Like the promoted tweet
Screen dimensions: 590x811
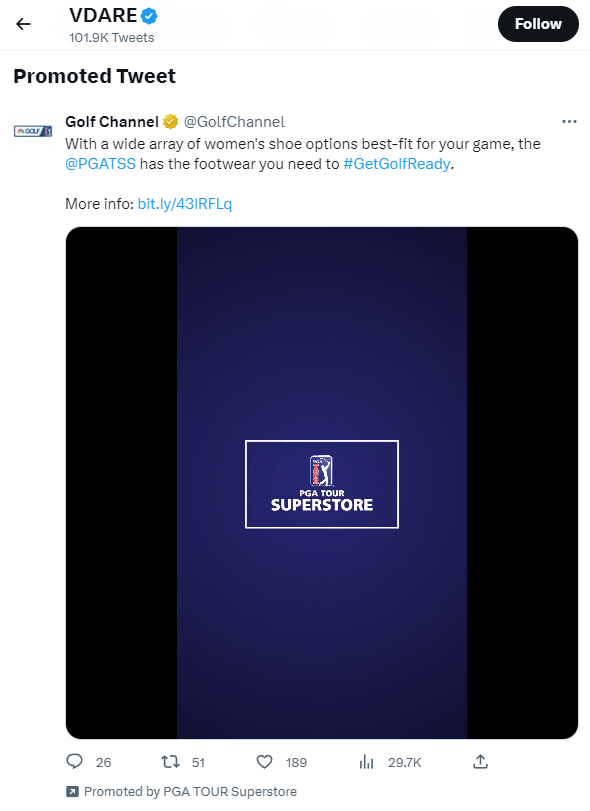265,761
